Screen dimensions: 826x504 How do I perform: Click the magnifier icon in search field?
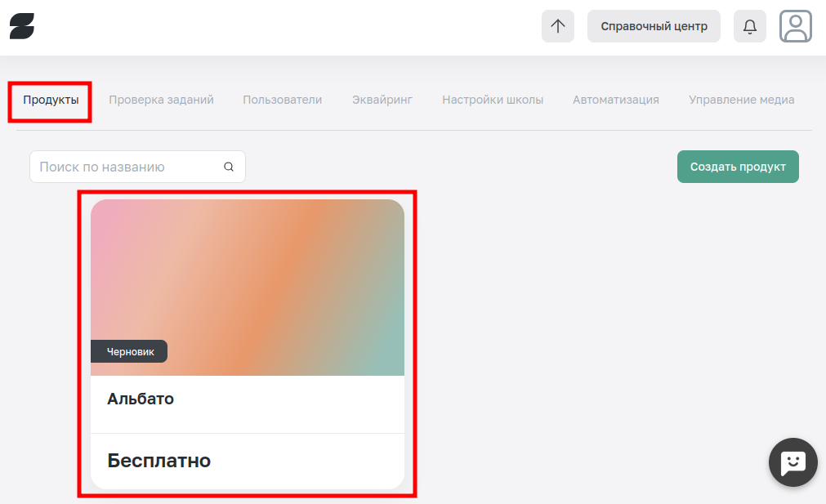click(x=229, y=167)
